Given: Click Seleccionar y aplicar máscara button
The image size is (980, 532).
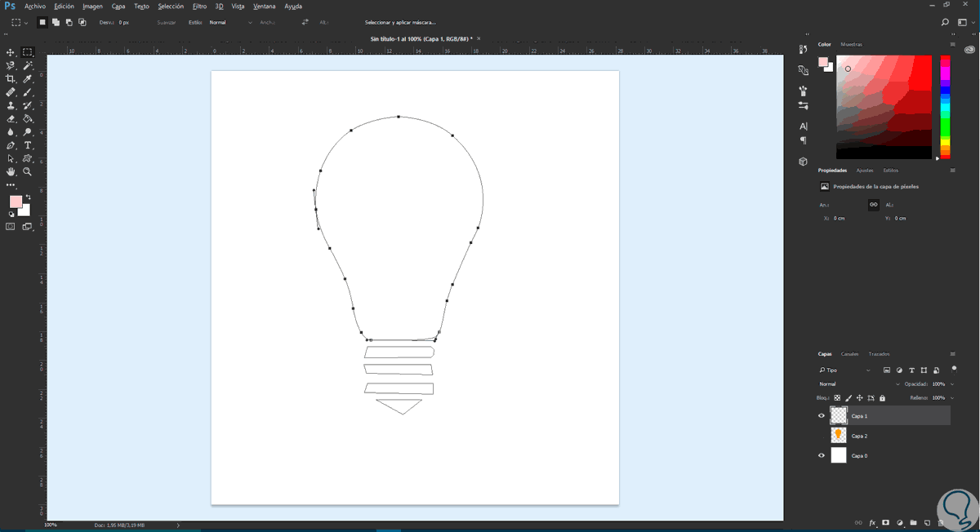Looking at the screenshot, I should 400,22.
